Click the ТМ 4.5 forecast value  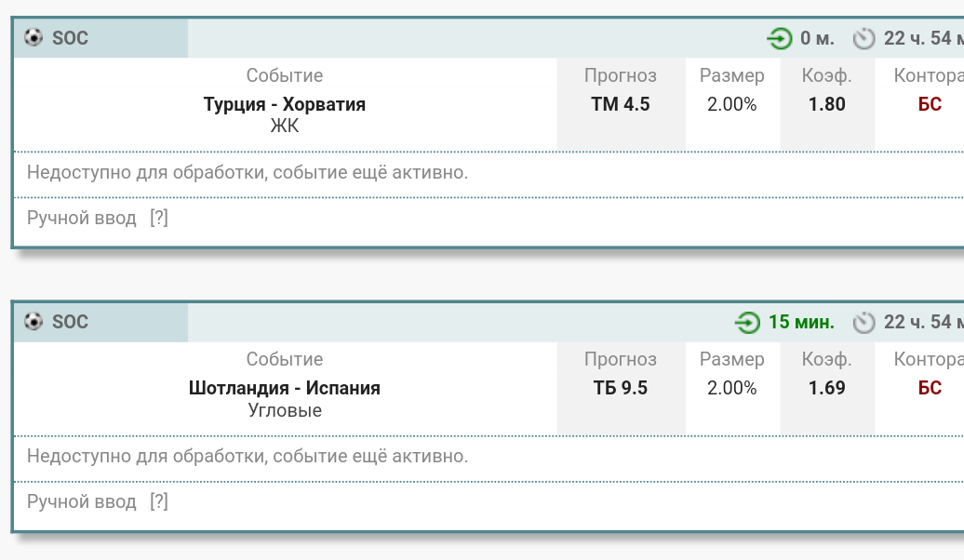[621, 104]
